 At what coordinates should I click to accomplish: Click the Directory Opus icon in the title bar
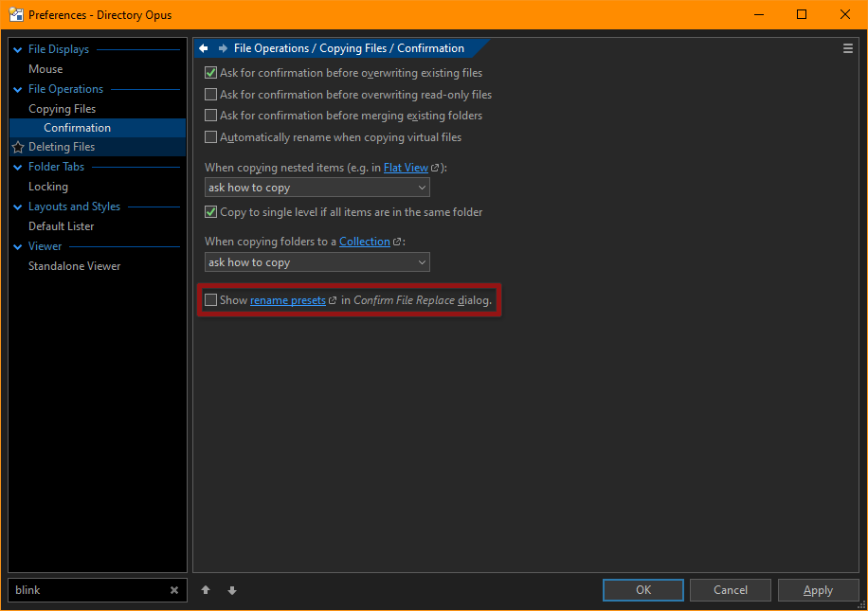16,14
